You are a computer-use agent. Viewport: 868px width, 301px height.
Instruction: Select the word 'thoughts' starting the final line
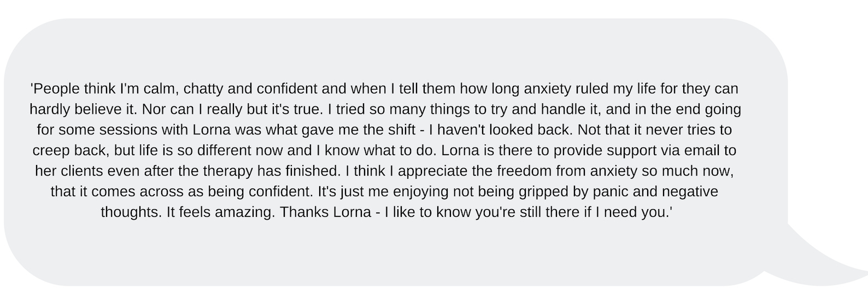(131, 212)
